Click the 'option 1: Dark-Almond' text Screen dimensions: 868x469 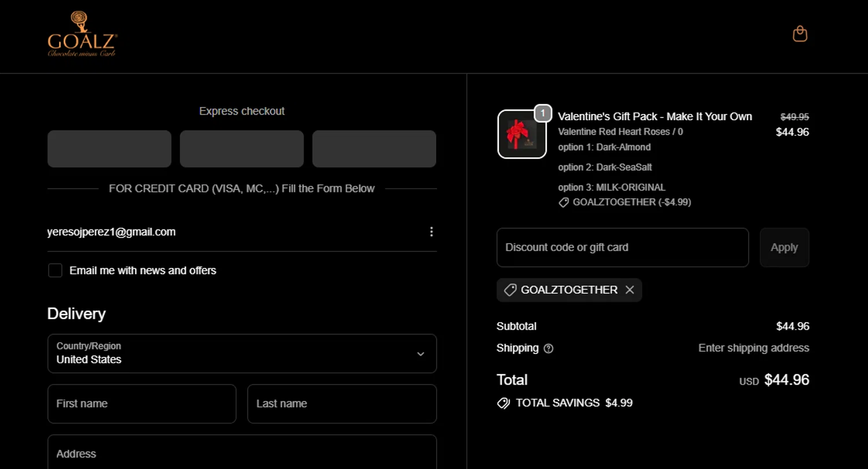604,147
